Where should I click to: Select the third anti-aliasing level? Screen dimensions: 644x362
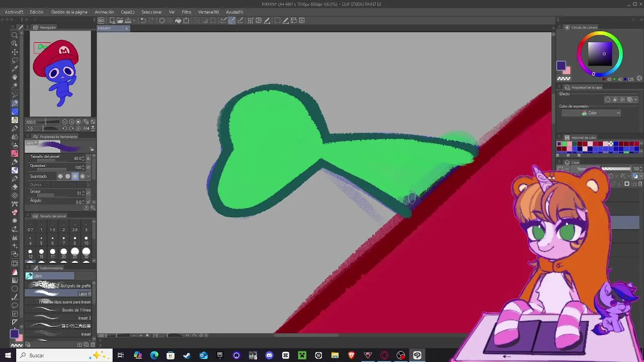click(75, 176)
